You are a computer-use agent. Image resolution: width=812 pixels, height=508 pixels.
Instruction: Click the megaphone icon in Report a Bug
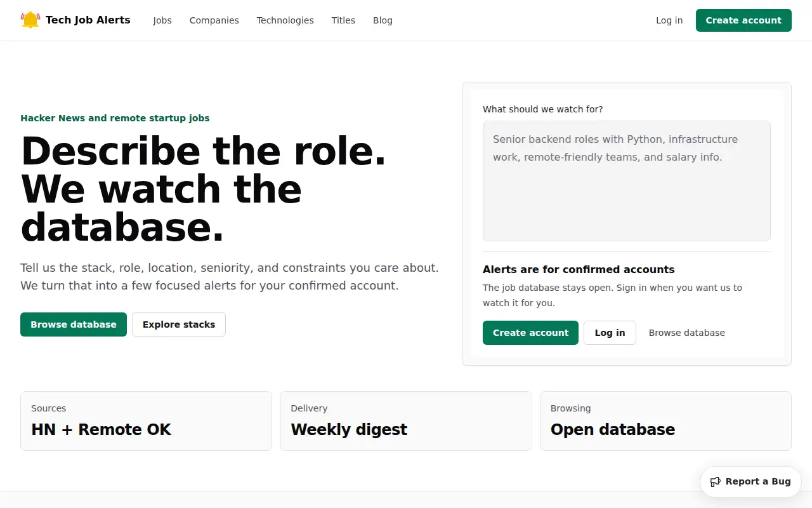click(716, 482)
